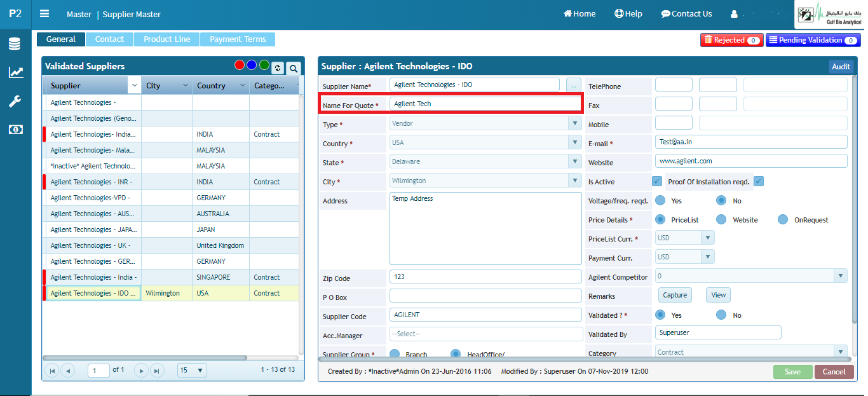This screenshot has height=396, width=868.
Task: Refresh the Validated Suppliers list
Action: click(x=278, y=67)
